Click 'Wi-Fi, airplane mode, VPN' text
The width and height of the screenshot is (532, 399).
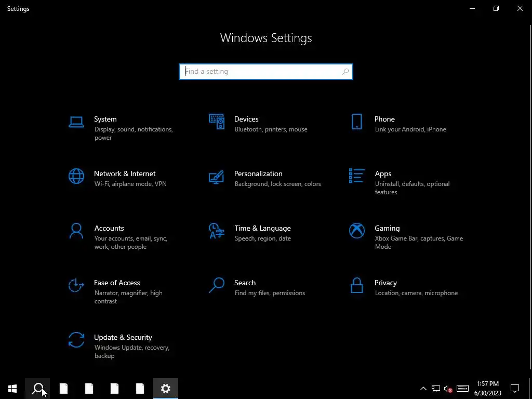pos(130,184)
